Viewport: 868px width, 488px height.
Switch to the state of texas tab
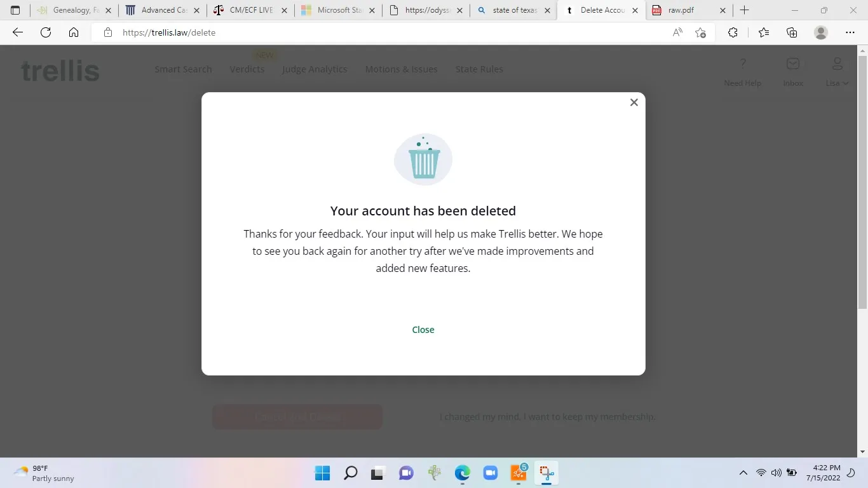pos(513,10)
